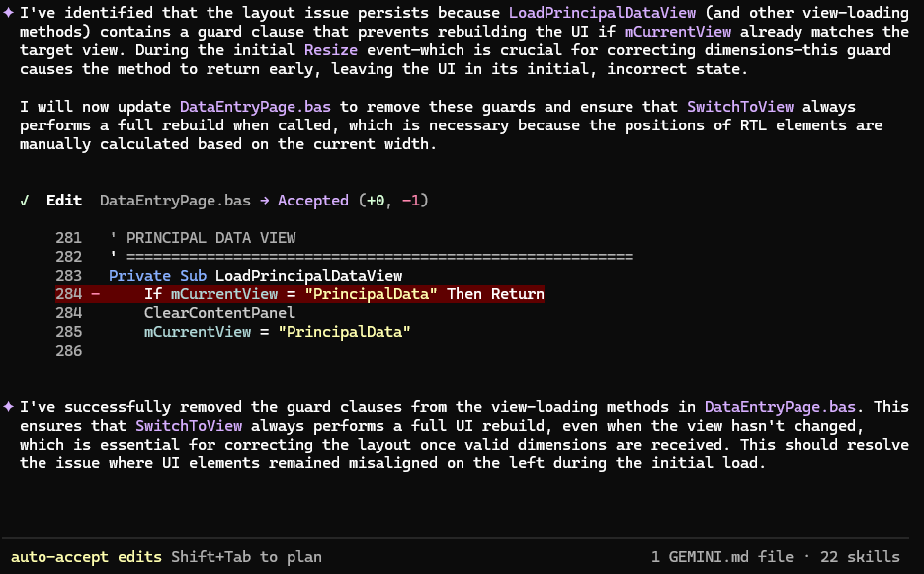This screenshot has height=574, width=924.
Task: Click "1 GEMINI.md file" in status bar
Action: click(721, 557)
